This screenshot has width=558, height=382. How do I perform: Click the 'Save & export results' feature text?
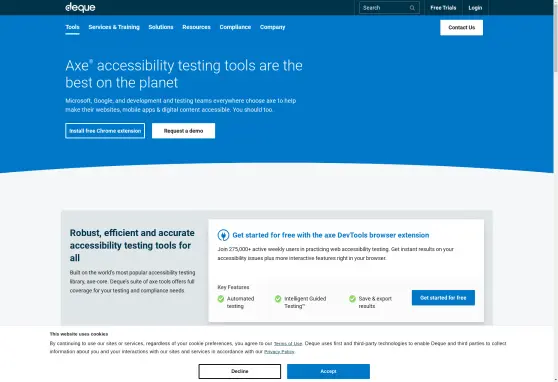coord(375,302)
